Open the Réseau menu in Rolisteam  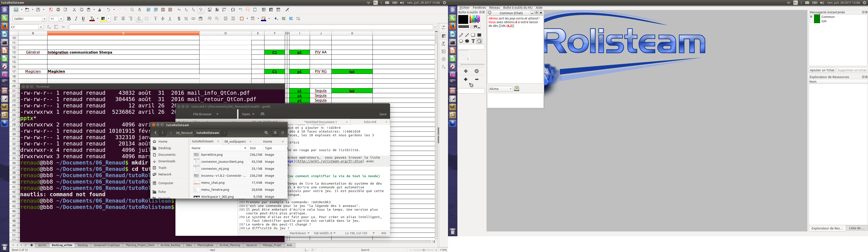pyautogui.click(x=494, y=7)
